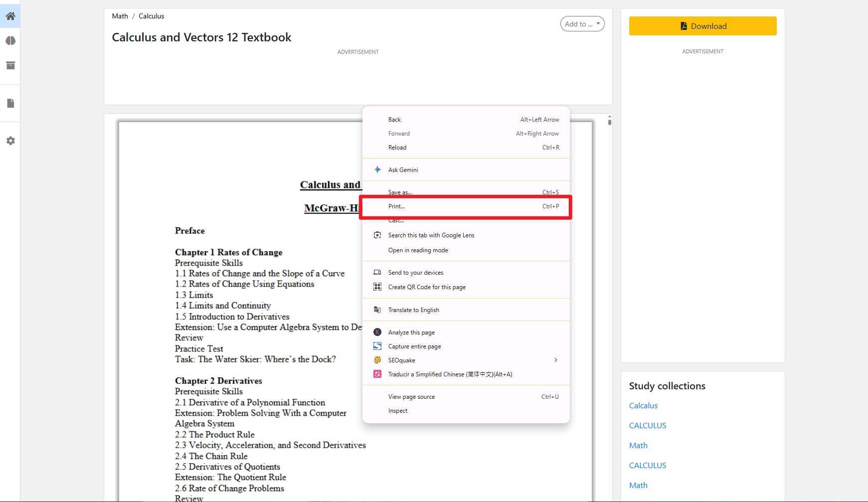
Task: Choose Ask Gemini menu entry
Action: pyautogui.click(x=466, y=170)
